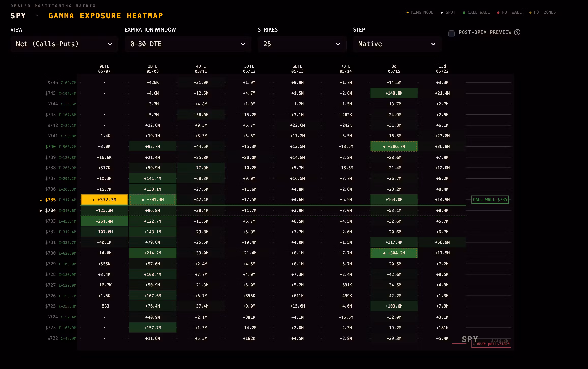The image size is (588, 369).
Task: Click the +261.4M cell in the 0DTE column
Action: 104,221
